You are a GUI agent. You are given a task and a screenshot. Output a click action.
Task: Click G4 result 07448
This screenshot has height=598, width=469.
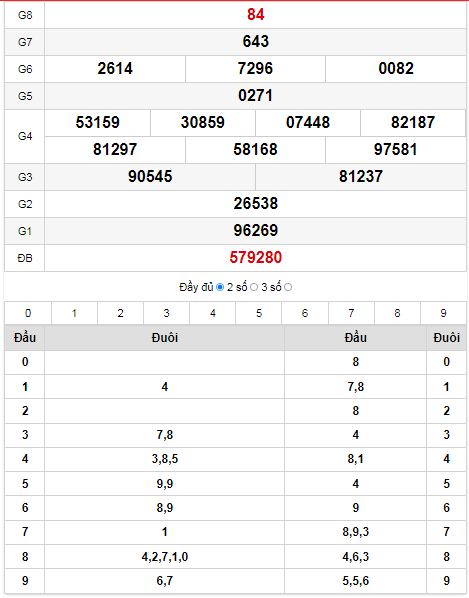click(x=308, y=122)
